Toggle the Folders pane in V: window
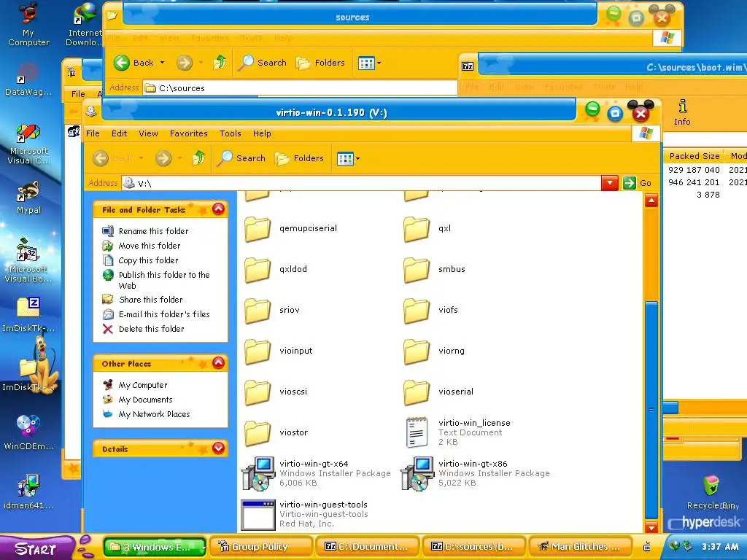 coord(299,158)
